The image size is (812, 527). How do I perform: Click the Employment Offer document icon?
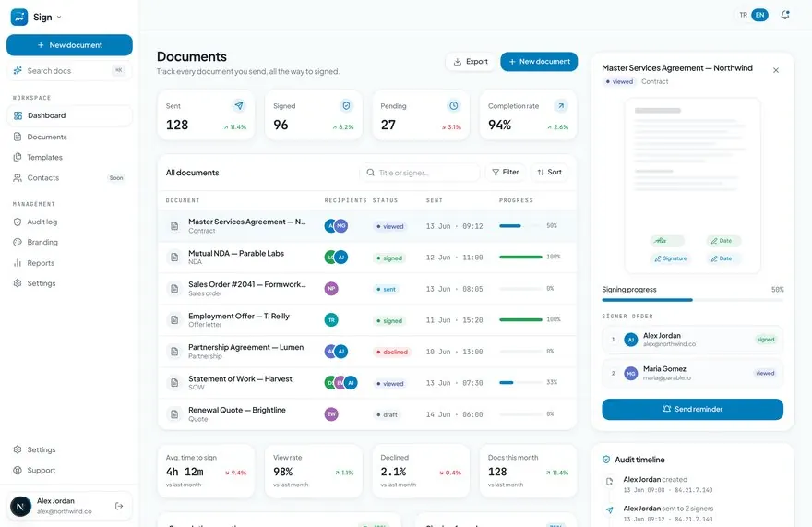coord(174,319)
